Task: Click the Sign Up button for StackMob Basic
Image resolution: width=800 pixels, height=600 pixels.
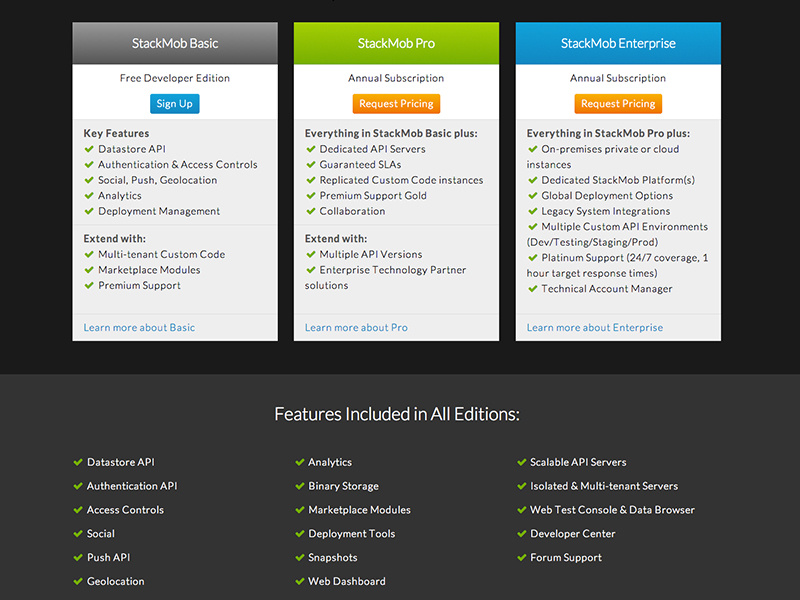Action: point(174,104)
